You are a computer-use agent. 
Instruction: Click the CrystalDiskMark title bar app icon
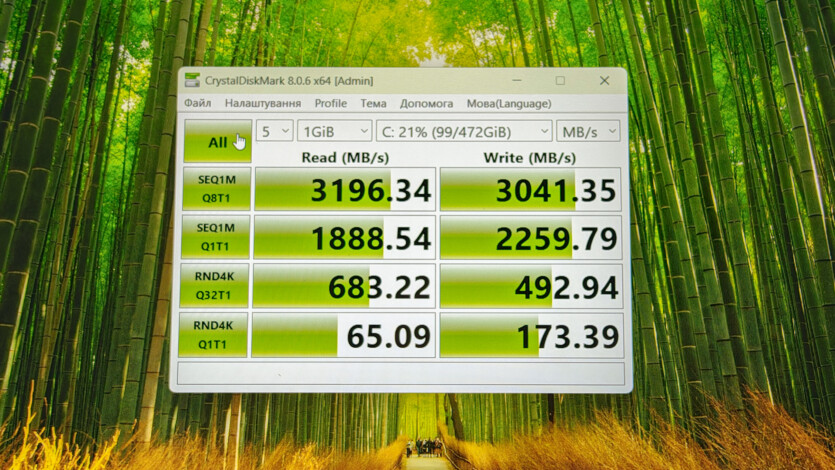[191, 80]
